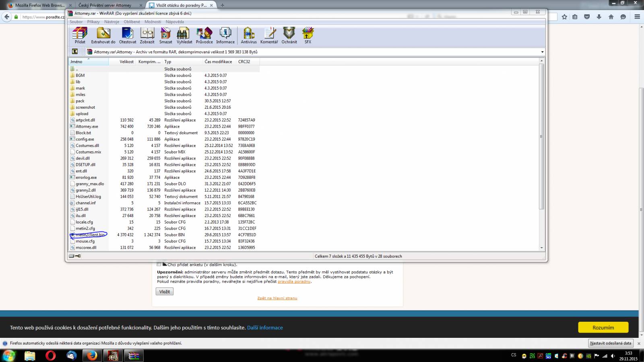Open the 'pravidla poradny' link

tap(294, 281)
